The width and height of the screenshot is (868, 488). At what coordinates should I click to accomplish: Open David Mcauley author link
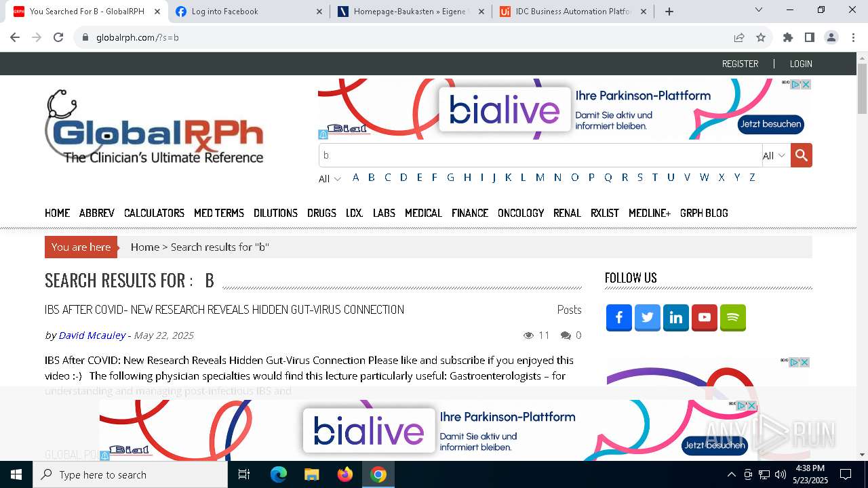point(92,335)
